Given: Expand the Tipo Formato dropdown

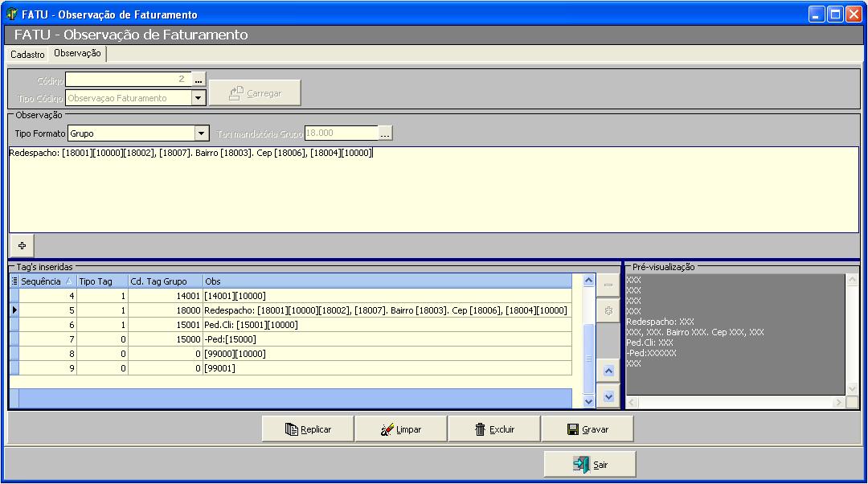Looking at the screenshot, I should point(201,133).
